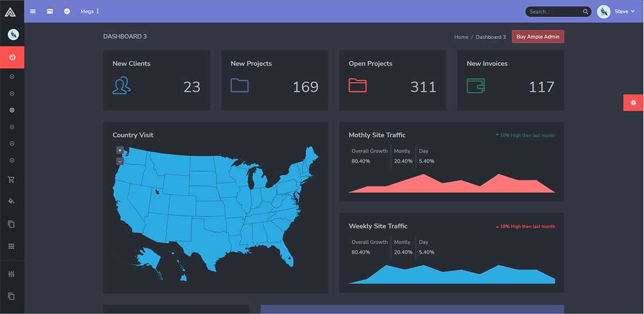Image resolution: width=644 pixels, height=314 pixels.
Task: Toggle the sidebar with hamburger icon
Action: pos(32,11)
